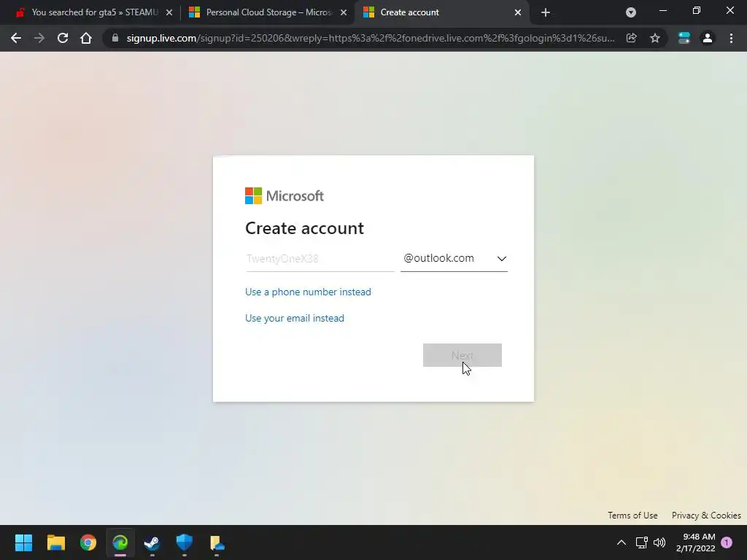Click 'Use your email instead'
The width and height of the screenshot is (747, 560).
[295, 318]
